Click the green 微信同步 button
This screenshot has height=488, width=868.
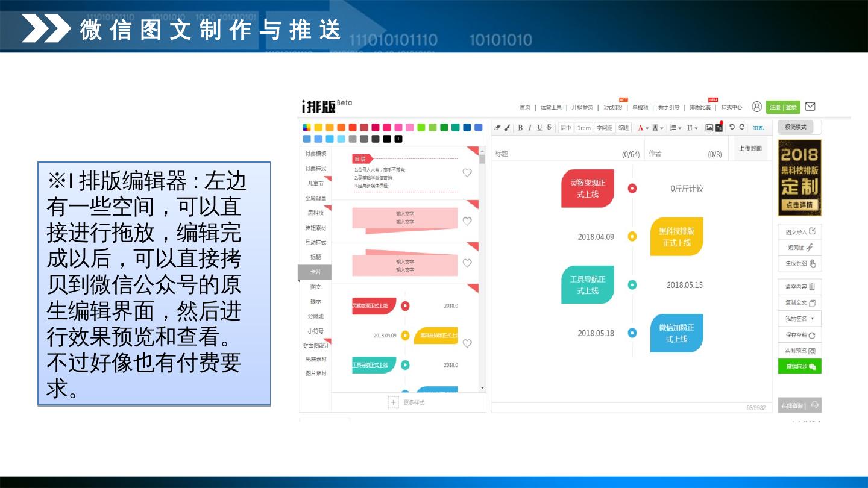click(x=799, y=366)
